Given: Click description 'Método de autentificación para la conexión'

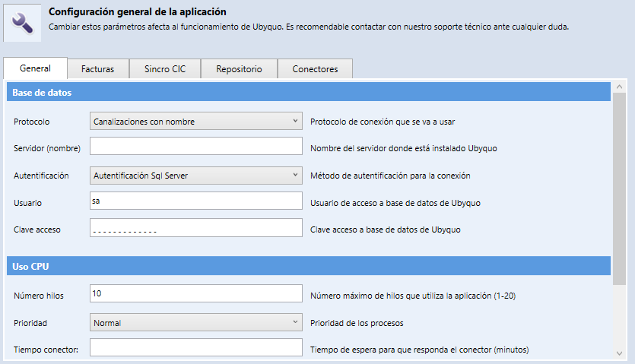Looking at the screenshot, I should 390,176.
